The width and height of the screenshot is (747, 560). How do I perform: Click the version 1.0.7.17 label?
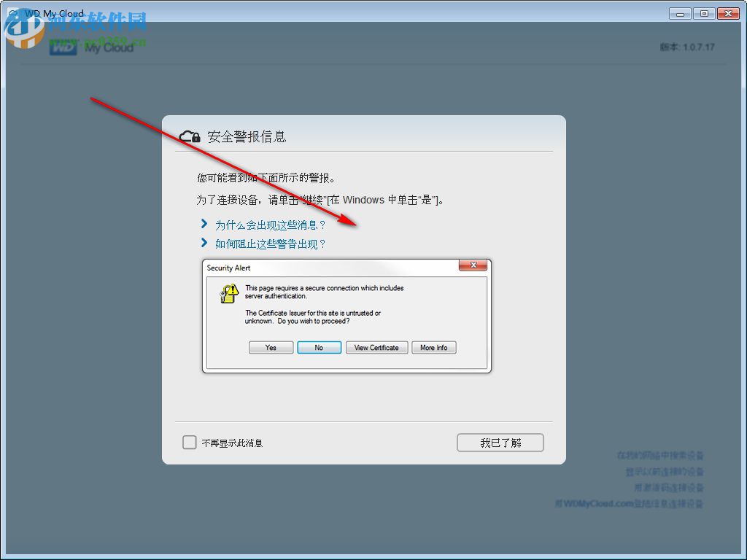pos(687,47)
